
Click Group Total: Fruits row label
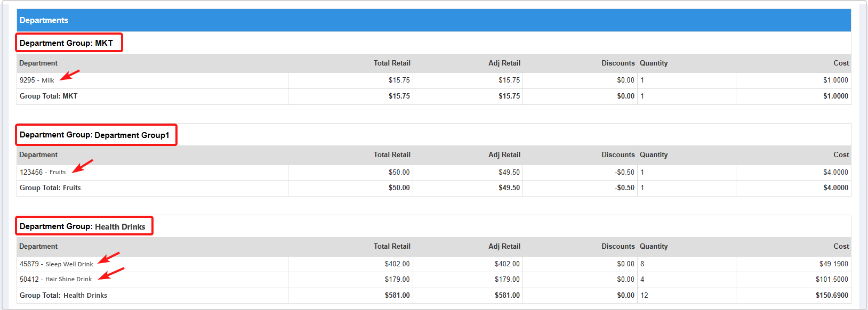pyautogui.click(x=50, y=188)
